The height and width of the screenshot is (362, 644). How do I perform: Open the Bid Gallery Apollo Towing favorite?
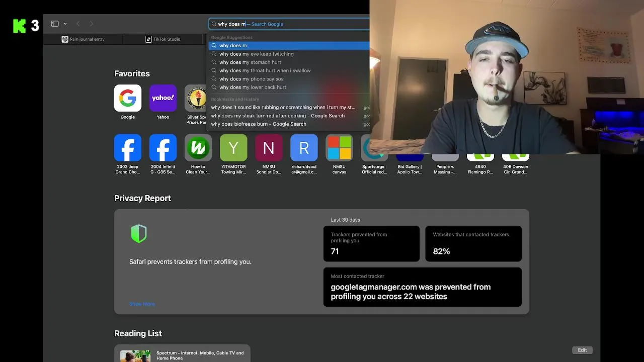tap(410, 158)
